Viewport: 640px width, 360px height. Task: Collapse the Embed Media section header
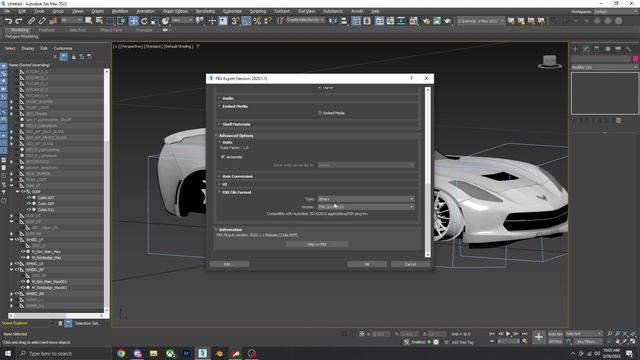(234, 106)
